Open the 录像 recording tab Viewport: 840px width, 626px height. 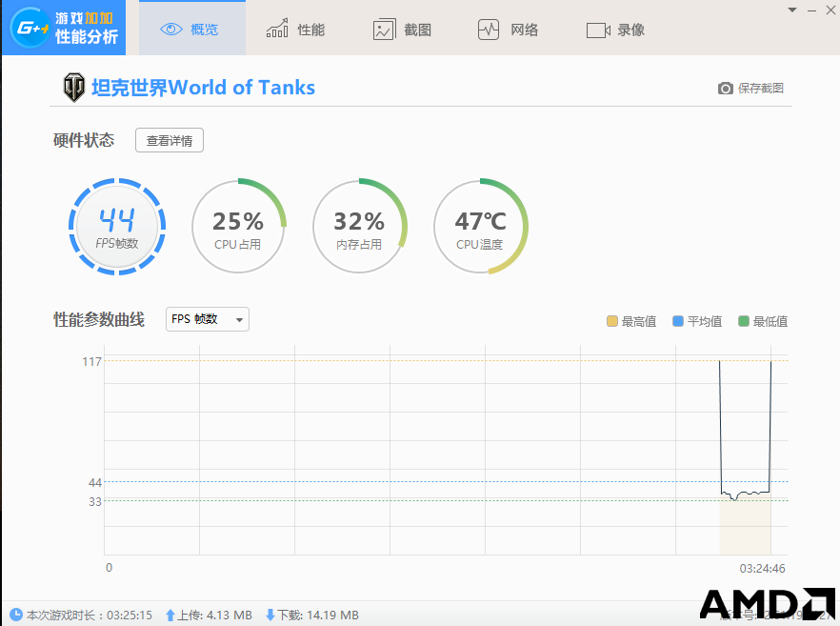[x=615, y=30]
